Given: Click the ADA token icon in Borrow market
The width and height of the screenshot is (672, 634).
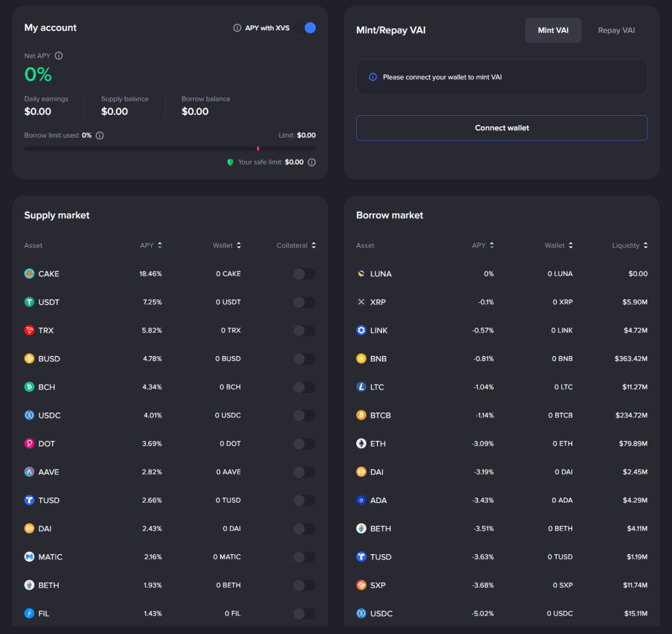Looking at the screenshot, I should click(361, 500).
